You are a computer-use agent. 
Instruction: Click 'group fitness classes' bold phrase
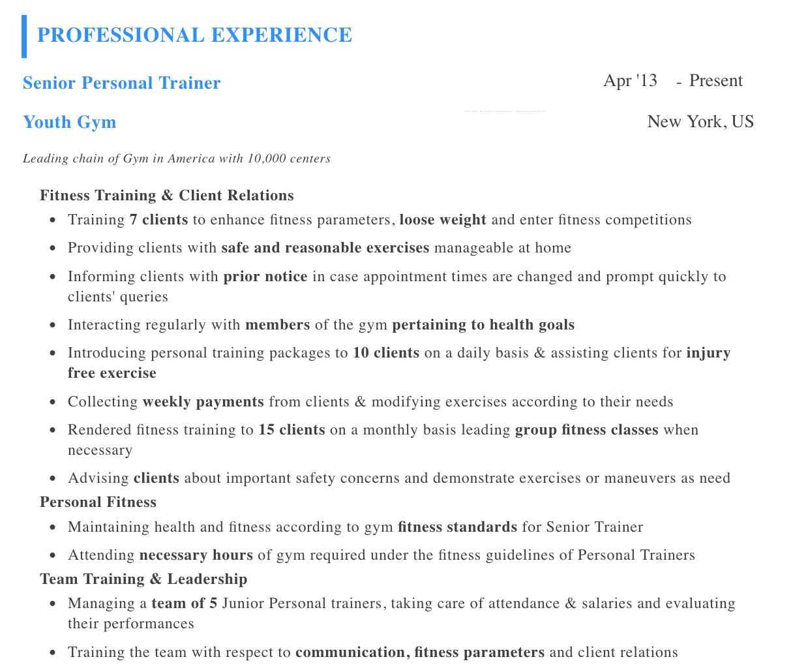click(587, 430)
